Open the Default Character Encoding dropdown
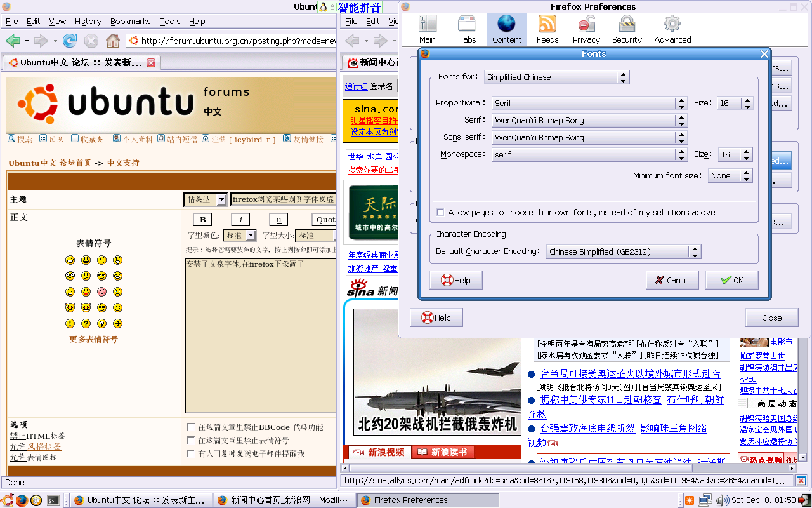The height and width of the screenshot is (508, 812). click(x=624, y=252)
